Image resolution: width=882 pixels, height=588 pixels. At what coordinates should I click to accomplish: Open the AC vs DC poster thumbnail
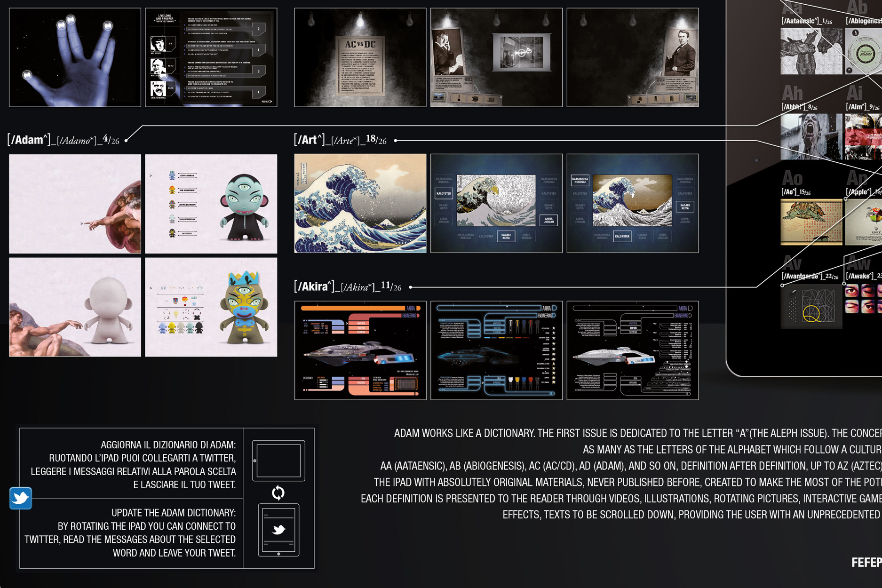click(x=360, y=57)
